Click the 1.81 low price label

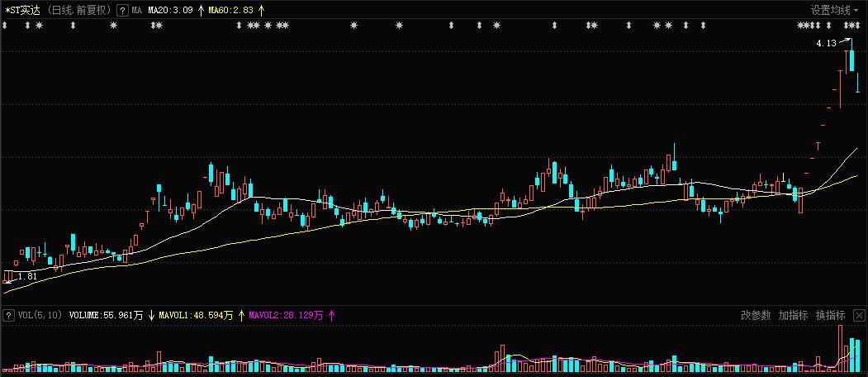27,276
